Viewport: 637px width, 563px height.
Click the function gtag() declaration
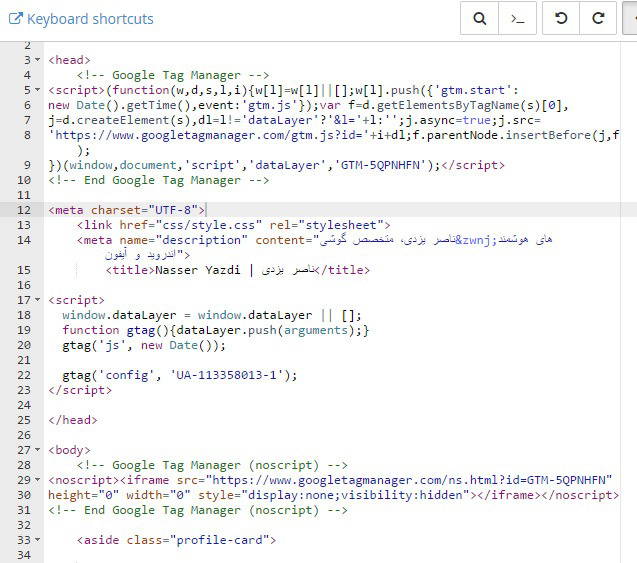pos(216,330)
